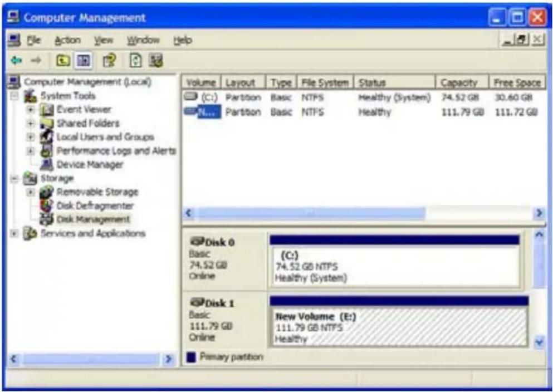Click the Healthy (System) status cell in list
Viewport: 553px width, 392px height.
coord(394,97)
